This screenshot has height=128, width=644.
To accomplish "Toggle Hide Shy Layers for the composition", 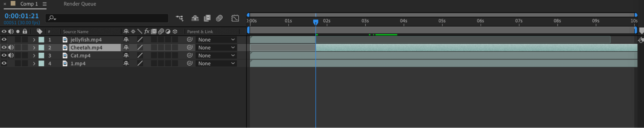I will 195,18.
